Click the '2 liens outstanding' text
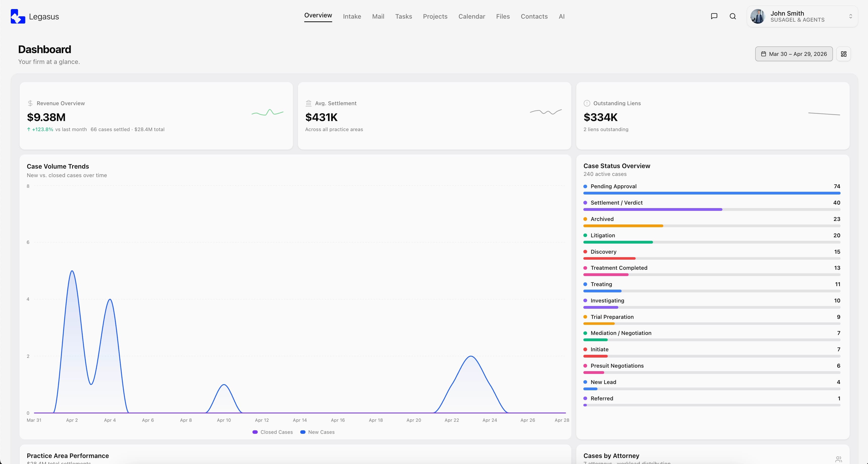The image size is (868, 464). [x=606, y=129]
